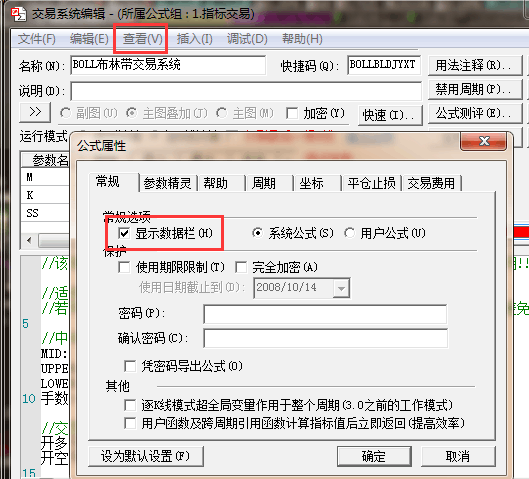Viewport: 529px width, 479px height.
Task: Switch to the 参数精灵 tab
Action: point(168,184)
